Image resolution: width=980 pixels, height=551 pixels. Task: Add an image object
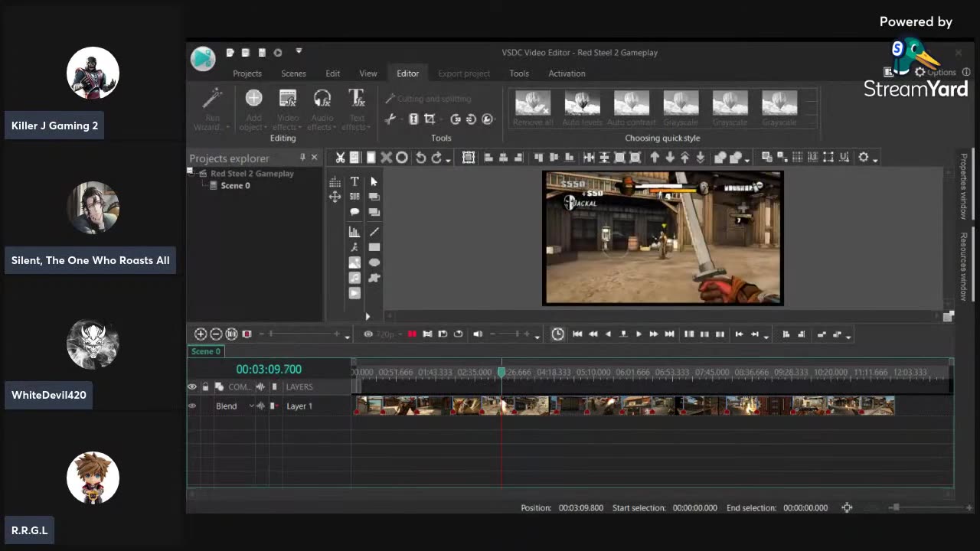[x=354, y=262]
